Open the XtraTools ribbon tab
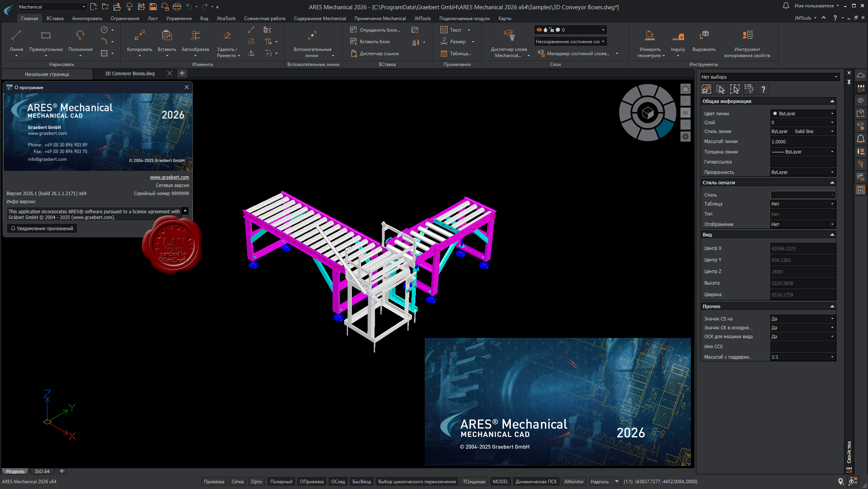This screenshot has width=868, height=489. pyautogui.click(x=226, y=18)
